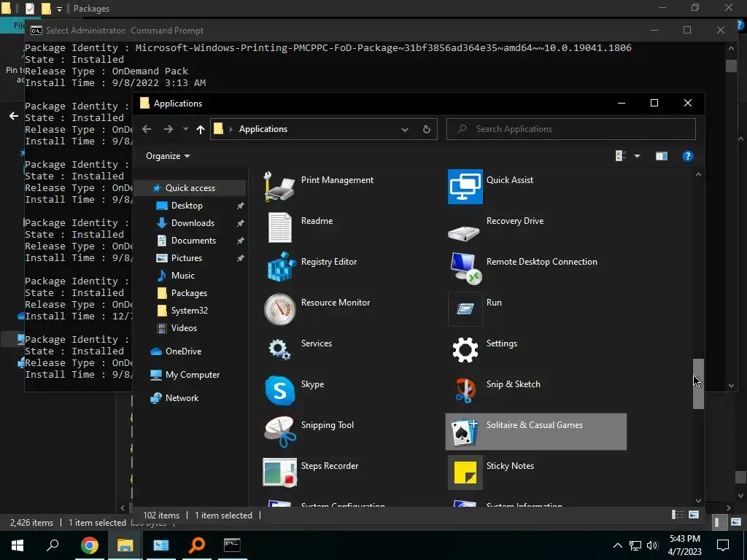Open OneDrive in navigation pane
The height and width of the screenshot is (560, 747).
tap(183, 351)
